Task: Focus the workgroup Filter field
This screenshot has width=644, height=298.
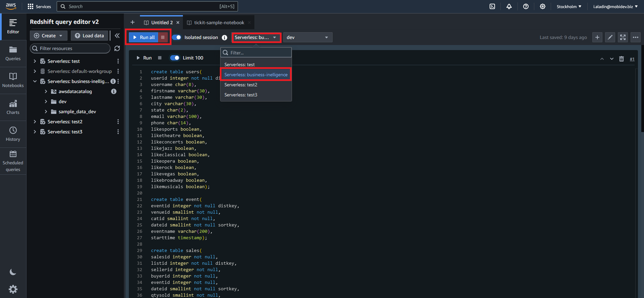Action: coord(256,53)
